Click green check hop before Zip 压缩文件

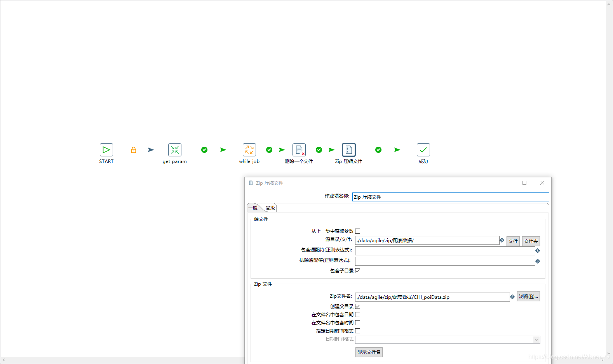point(319,150)
